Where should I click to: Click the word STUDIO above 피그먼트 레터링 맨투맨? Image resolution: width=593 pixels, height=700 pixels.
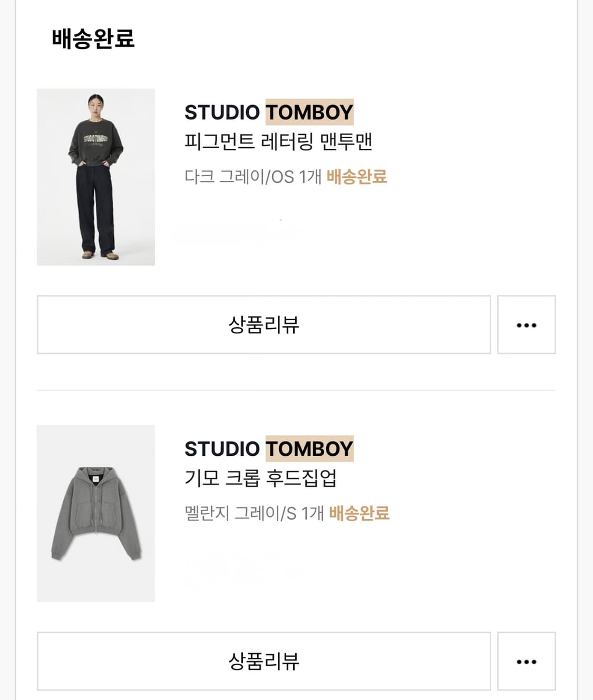(222, 112)
